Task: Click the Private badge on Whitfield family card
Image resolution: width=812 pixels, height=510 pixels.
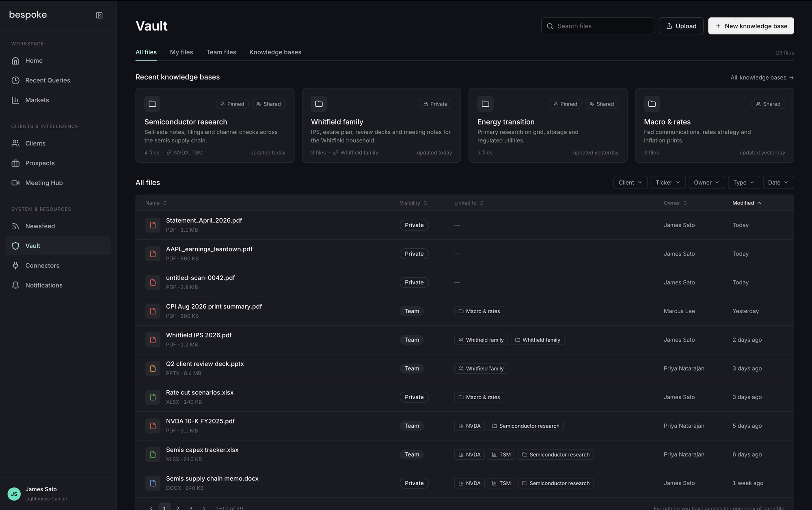Action: (435, 104)
